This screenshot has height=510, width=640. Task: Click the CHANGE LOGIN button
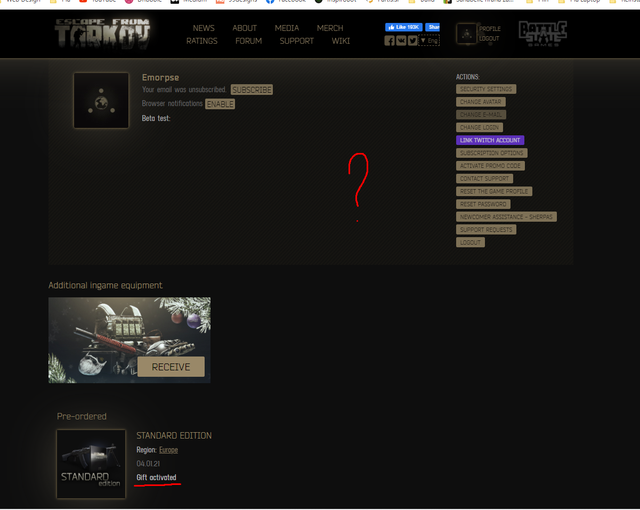[x=479, y=127]
